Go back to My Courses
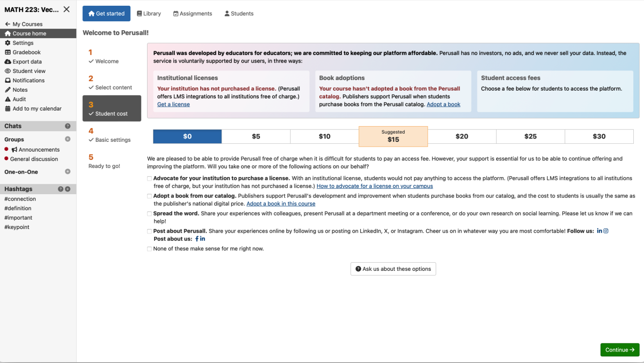Screen dimensions: 644x363 [24, 24]
